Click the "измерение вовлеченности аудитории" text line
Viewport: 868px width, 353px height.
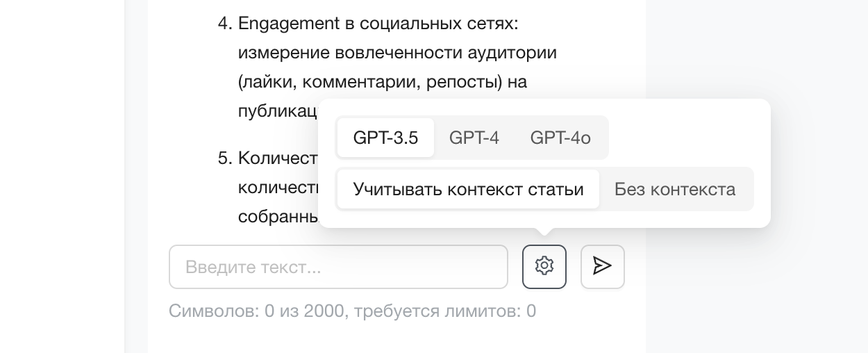[x=397, y=53]
